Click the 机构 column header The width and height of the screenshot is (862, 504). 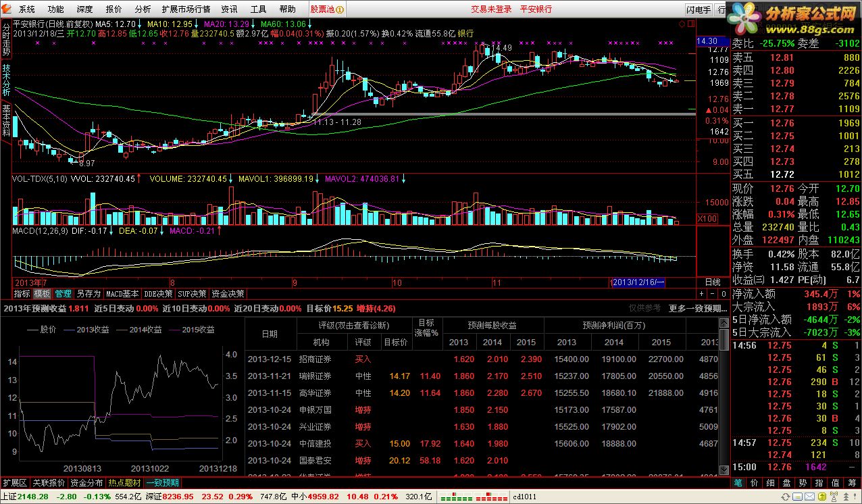pyautogui.click(x=322, y=343)
